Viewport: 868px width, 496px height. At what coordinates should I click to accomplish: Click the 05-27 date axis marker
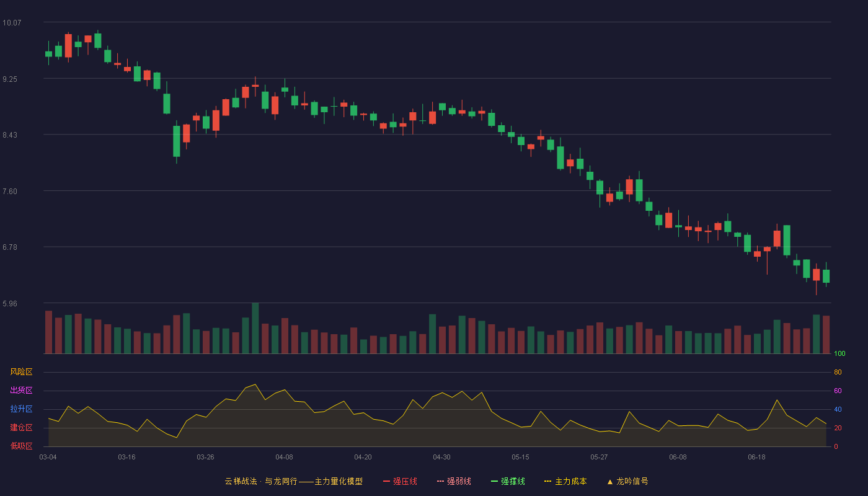coord(599,457)
